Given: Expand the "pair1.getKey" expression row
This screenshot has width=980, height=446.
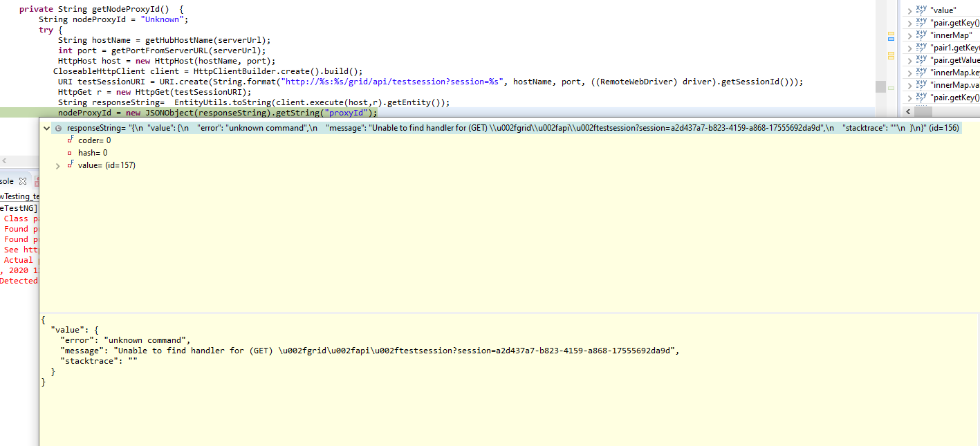Looking at the screenshot, I should coord(908,47).
